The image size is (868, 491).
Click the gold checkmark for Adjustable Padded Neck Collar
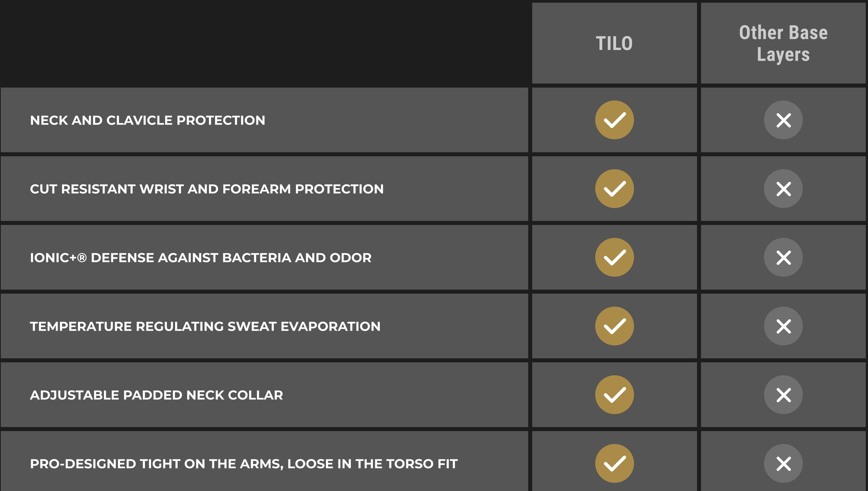pos(614,395)
